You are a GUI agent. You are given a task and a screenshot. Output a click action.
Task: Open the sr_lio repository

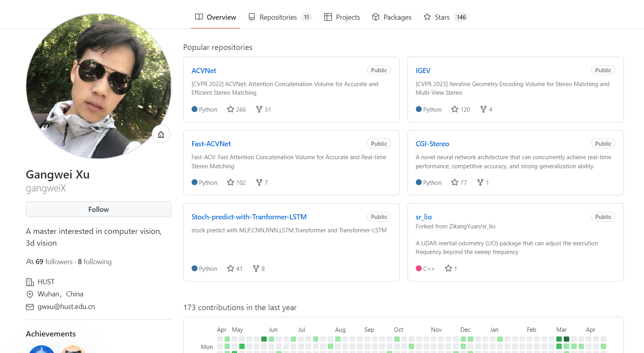click(x=424, y=217)
